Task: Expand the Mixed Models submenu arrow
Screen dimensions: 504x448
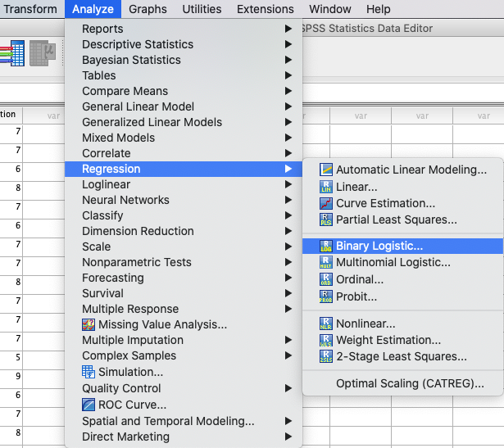Action: (288, 138)
